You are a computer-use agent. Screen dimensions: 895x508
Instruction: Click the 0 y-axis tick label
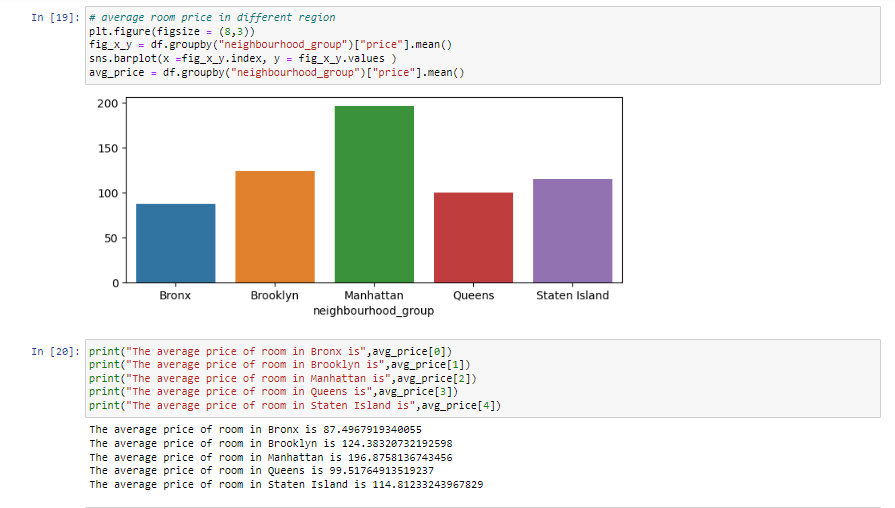(x=116, y=283)
